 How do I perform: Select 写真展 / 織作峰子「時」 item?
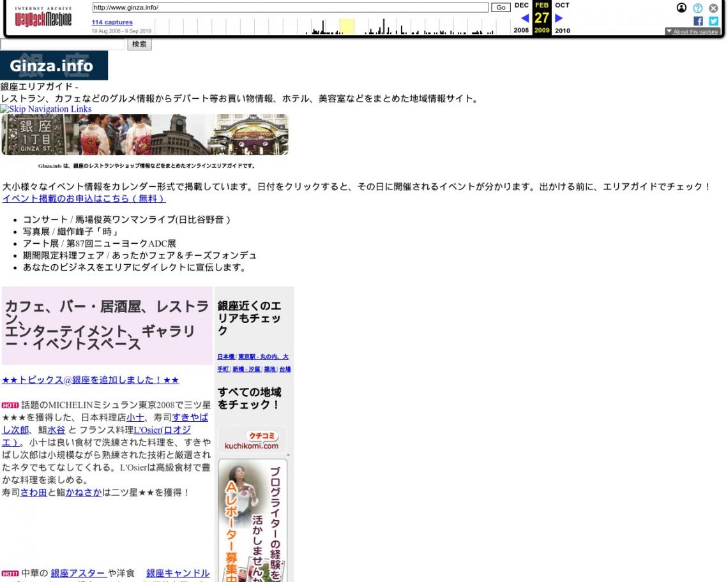tap(71, 232)
